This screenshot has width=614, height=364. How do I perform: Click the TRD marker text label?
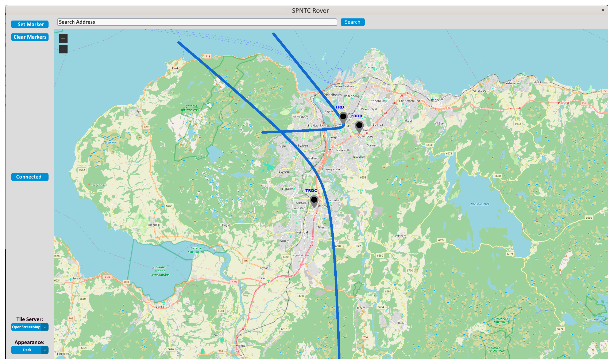pyautogui.click(x=340, y=107)
